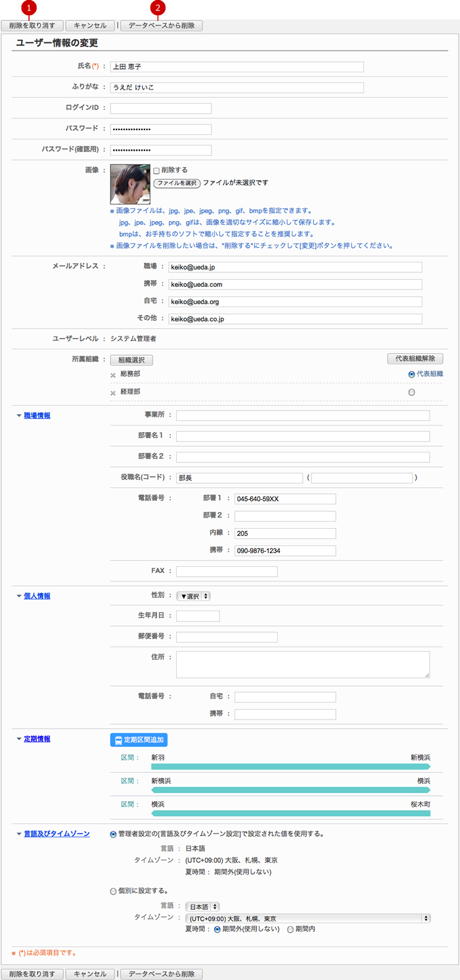Viewport: 460px width, 980px height.
Task: Focus the 氏名 field with 上田 恵子
Action: point(237,67)
